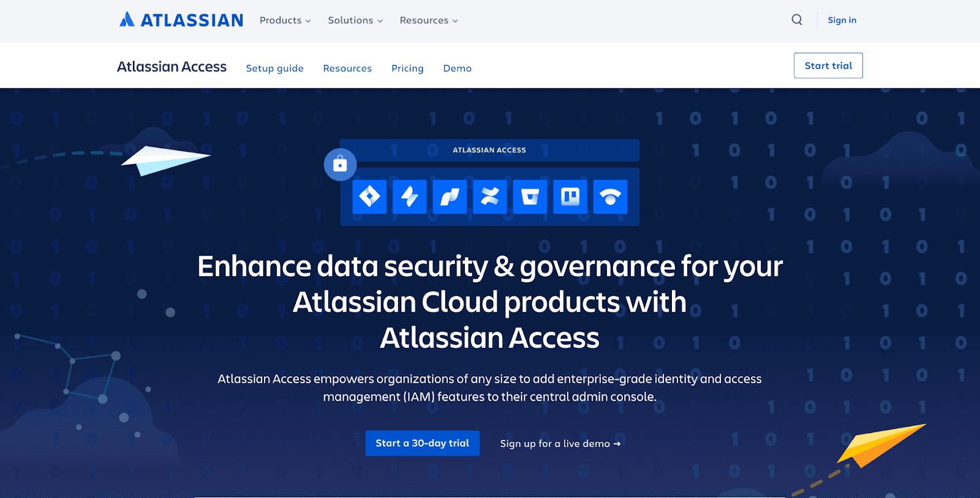Screen dimensions: 980x498
Task: Open the Resources link in the Access sub-navigation
Action: point(347,68)
